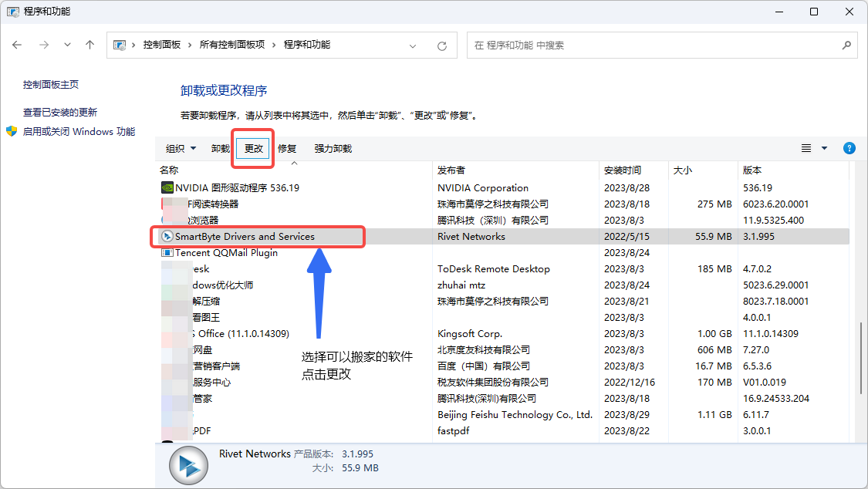Click the magnifier search icon
Screen dimensions: 868x489
tap(846, 46)
